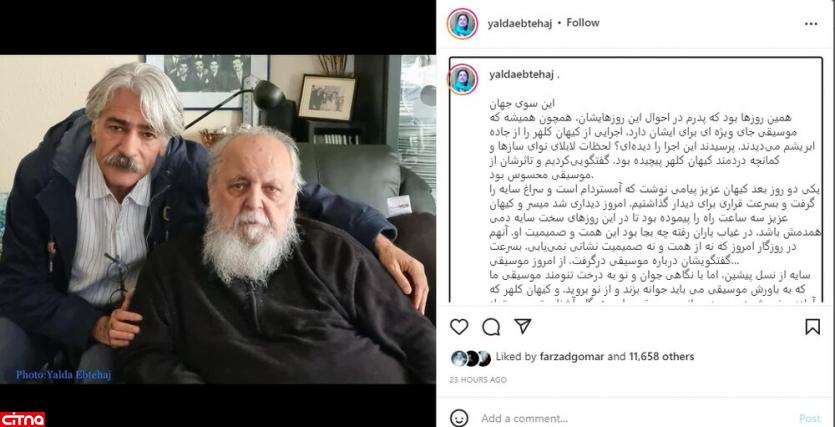Click the first liker avatar thumbnail
Screen dimensions: 835x427
click(x=457, y=358)
